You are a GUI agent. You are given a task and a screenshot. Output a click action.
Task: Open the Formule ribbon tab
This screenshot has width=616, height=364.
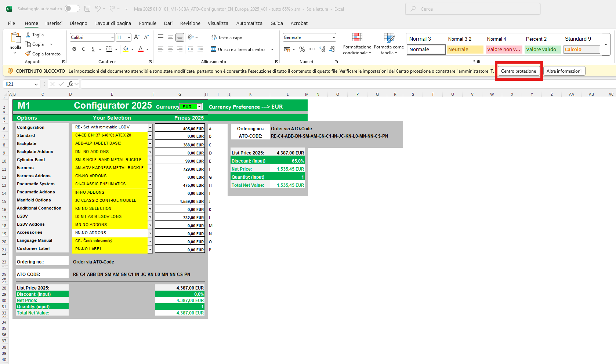[148, 23]
